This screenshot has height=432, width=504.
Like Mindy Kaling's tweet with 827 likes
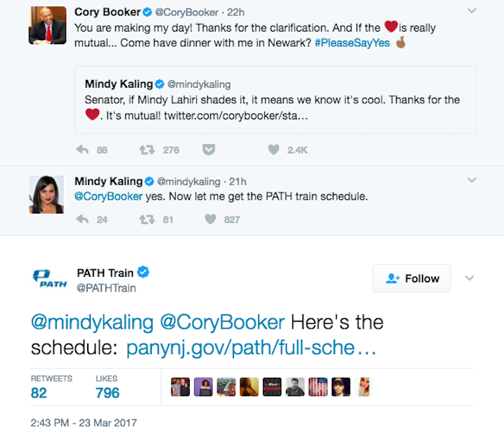pos(209,219)
